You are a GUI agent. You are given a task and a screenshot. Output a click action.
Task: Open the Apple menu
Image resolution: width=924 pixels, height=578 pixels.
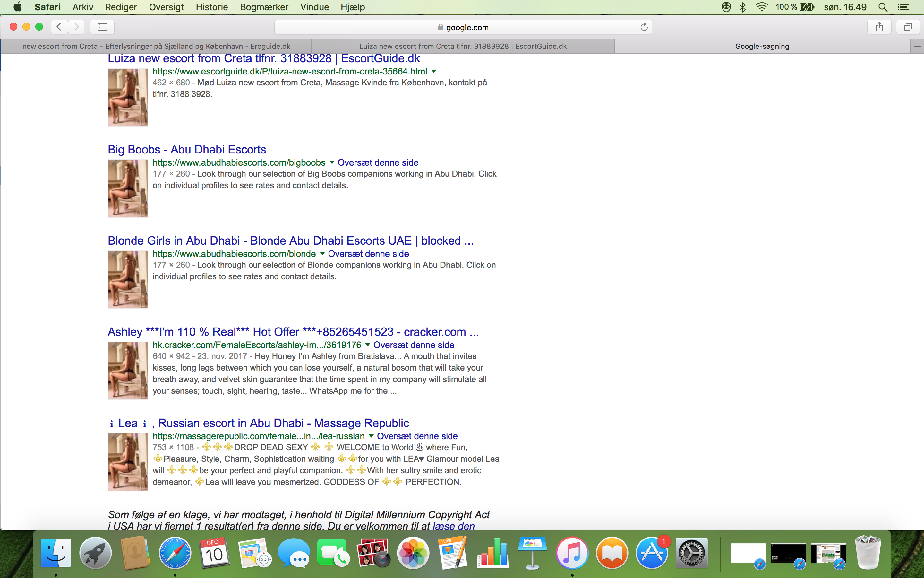18,7
